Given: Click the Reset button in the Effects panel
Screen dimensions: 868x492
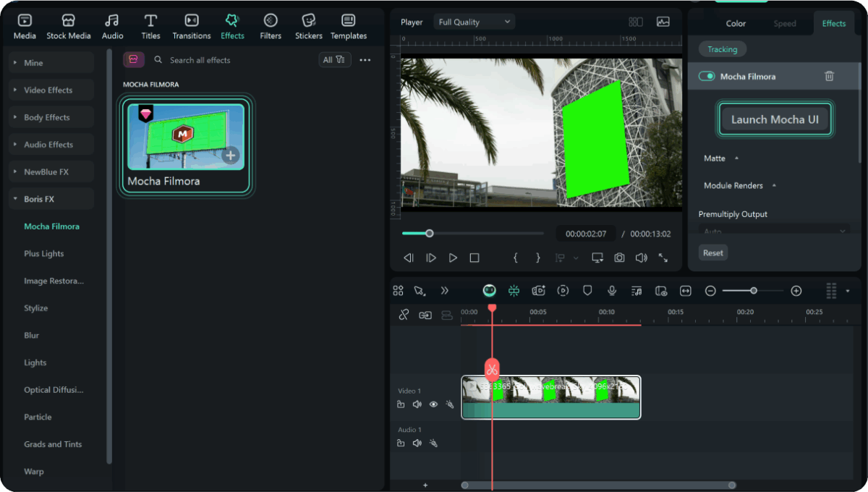Looking at the screenshot, I should [x=712, y=253].
